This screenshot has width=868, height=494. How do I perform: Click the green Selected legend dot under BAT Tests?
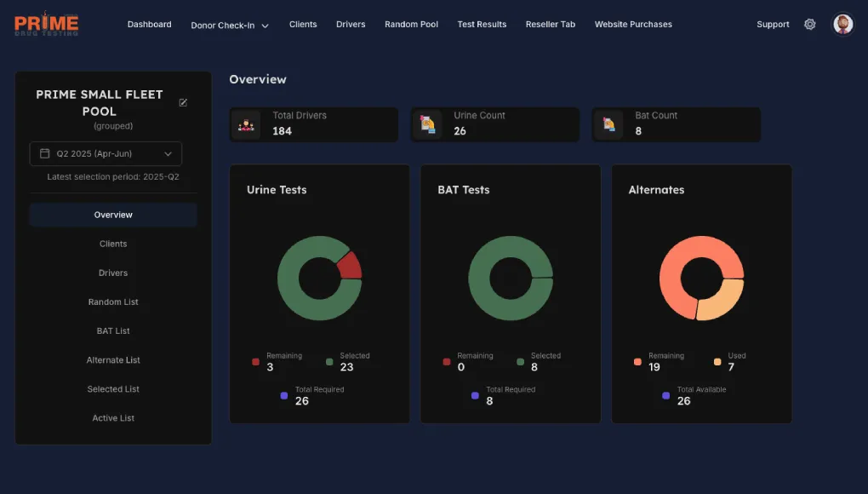520,362
